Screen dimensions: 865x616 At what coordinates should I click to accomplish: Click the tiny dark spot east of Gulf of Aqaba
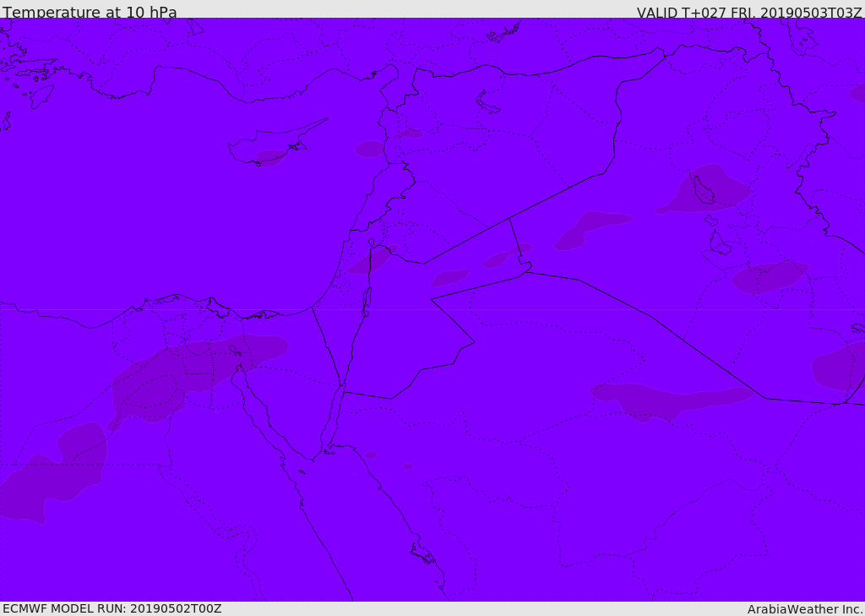click(x=370, y=455)
